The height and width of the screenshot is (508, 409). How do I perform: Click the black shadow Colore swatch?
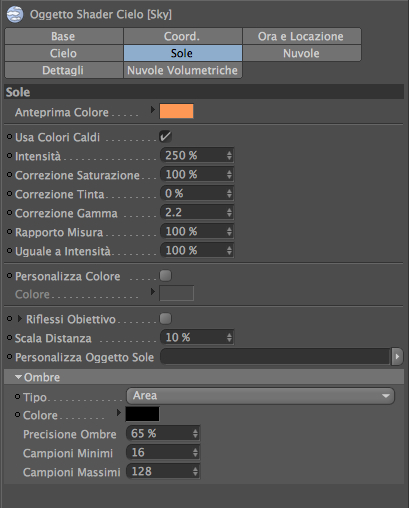[x=142, y=414]
